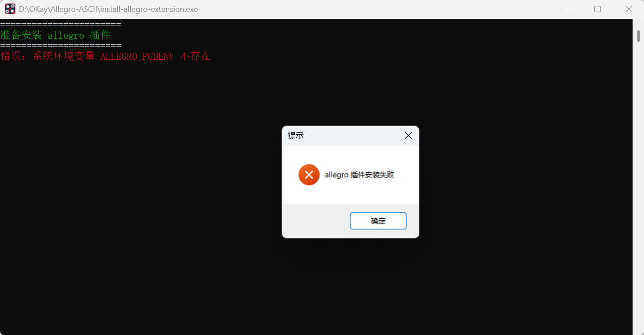Click the console window title path text
Screen dimensions: 644x335
click(109, 9)
